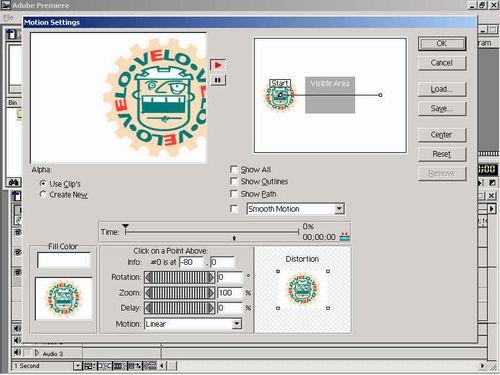
Task: Click the binoculars find icon
Action: tap(14, 182)
